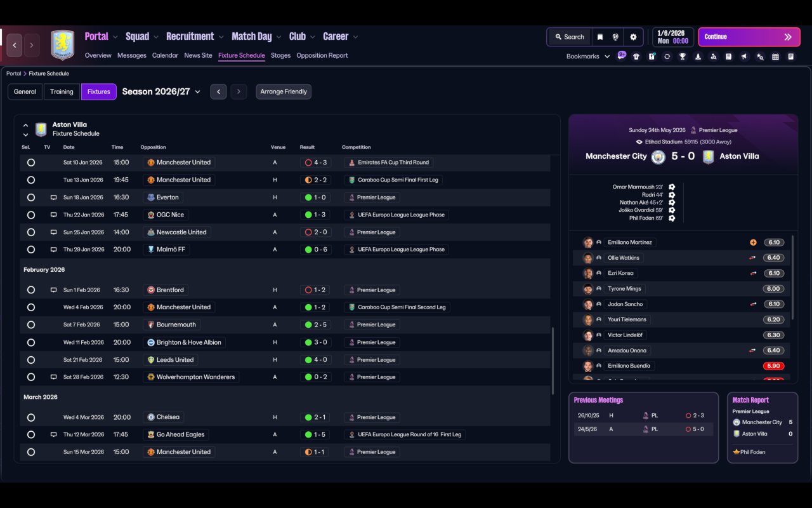The image size is (812, 508).
Task: Expand the Match Day menu chevron
Action: 278,37
